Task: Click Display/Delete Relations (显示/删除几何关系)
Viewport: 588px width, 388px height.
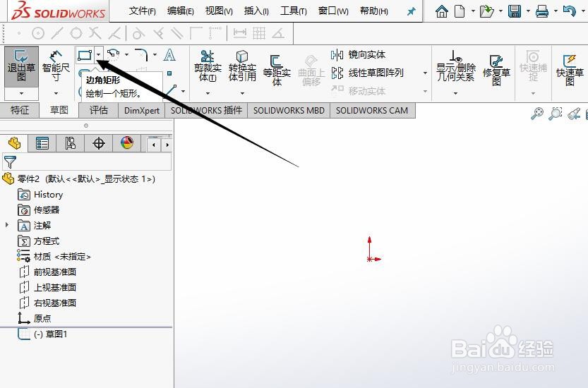Action: pyautogui.click(x=455, y=67)
